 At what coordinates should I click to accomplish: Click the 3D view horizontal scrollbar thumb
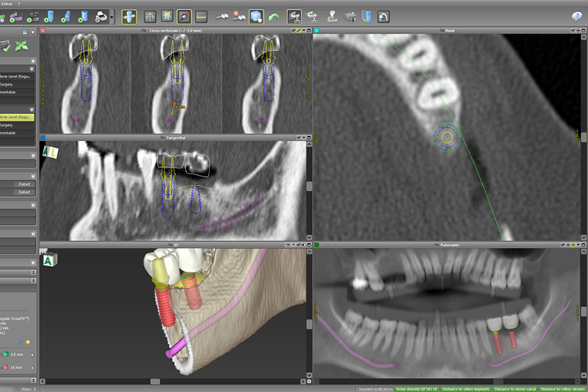155,382
